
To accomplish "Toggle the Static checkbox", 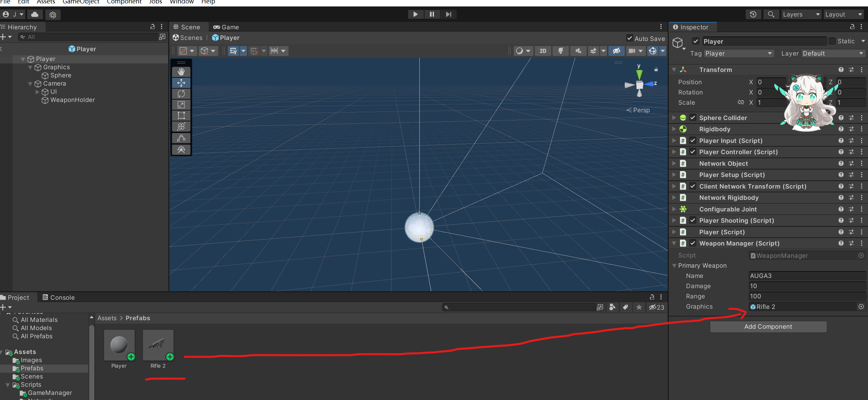I will click(832, 41).
